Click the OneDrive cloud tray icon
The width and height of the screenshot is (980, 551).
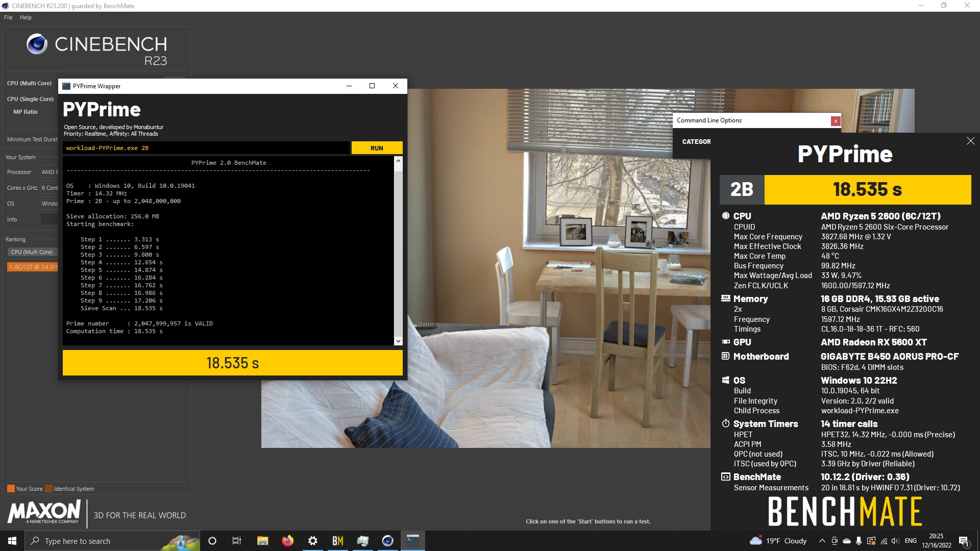[x=847, y=541]
